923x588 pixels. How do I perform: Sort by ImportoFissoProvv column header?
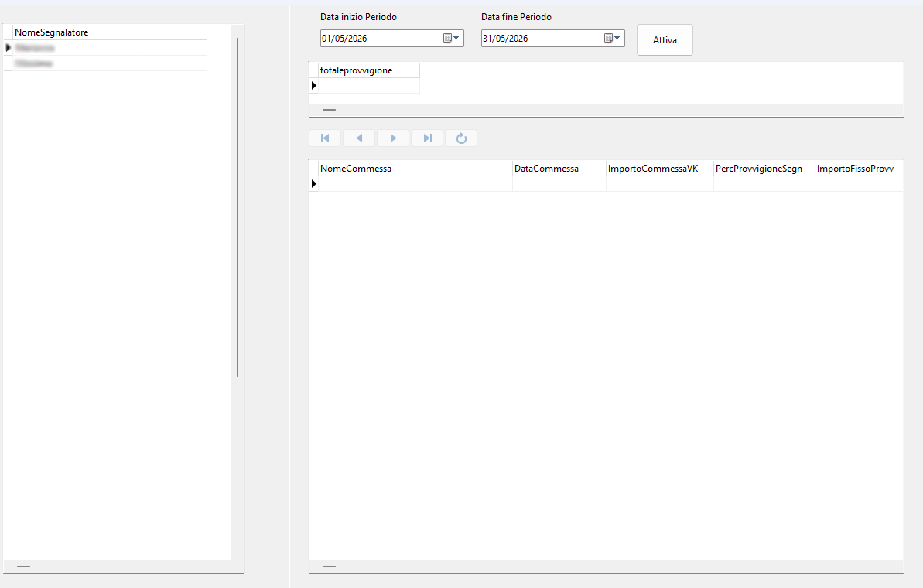pos(859,169)
